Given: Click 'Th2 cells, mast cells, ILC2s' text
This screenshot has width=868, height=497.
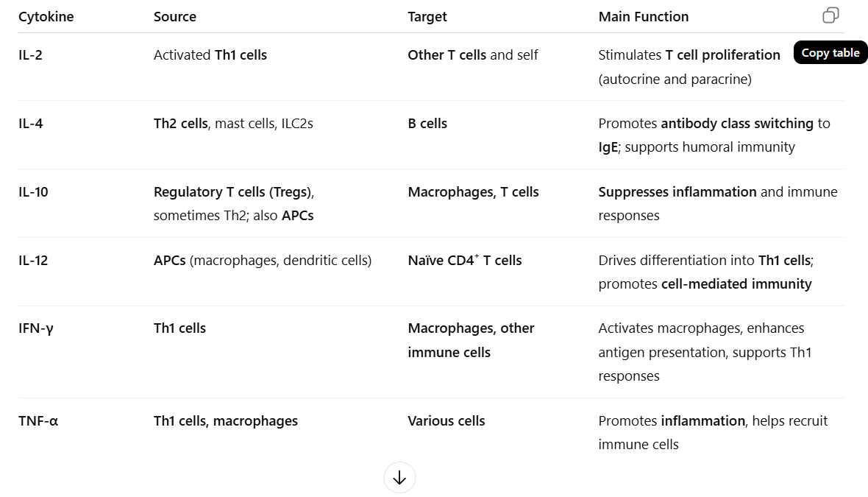Looking at the screenshot, I should pyautogui.click(x=233, y=124).
